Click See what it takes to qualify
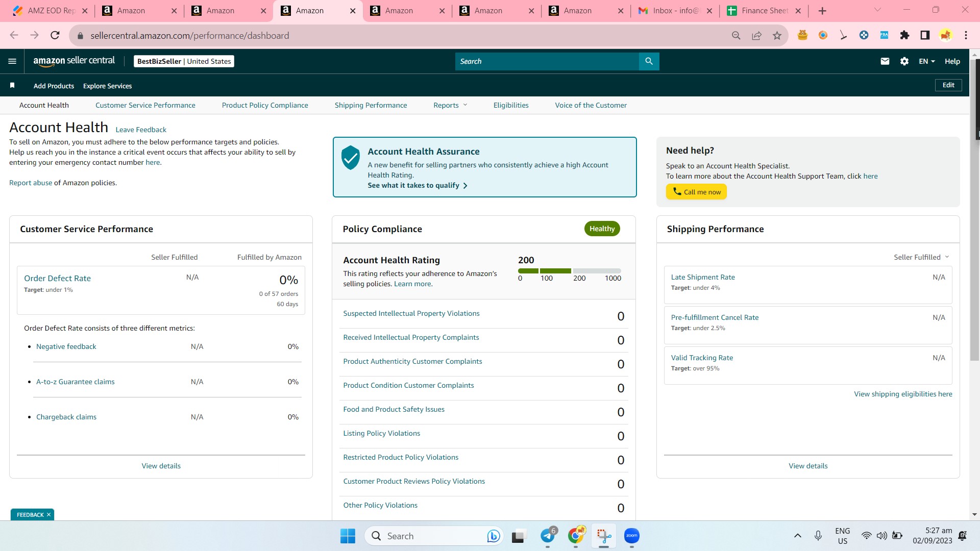This screenshot has height=551, width=980. pos(418,185)
